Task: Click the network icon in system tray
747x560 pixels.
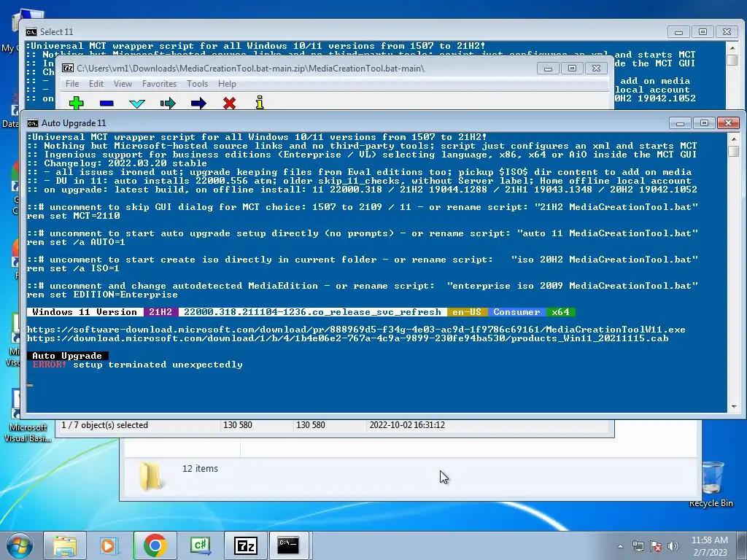Action: (638, 546)
